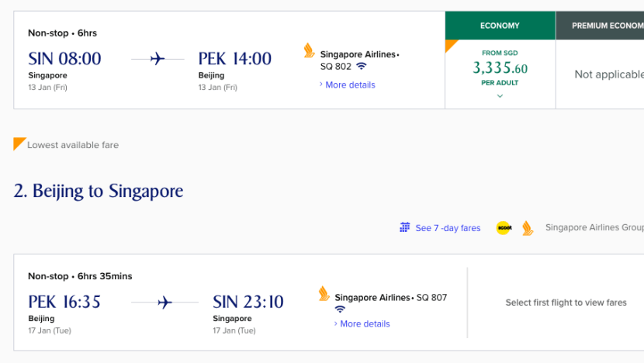Click the orange Lowest available fare marker

point(20,144)
